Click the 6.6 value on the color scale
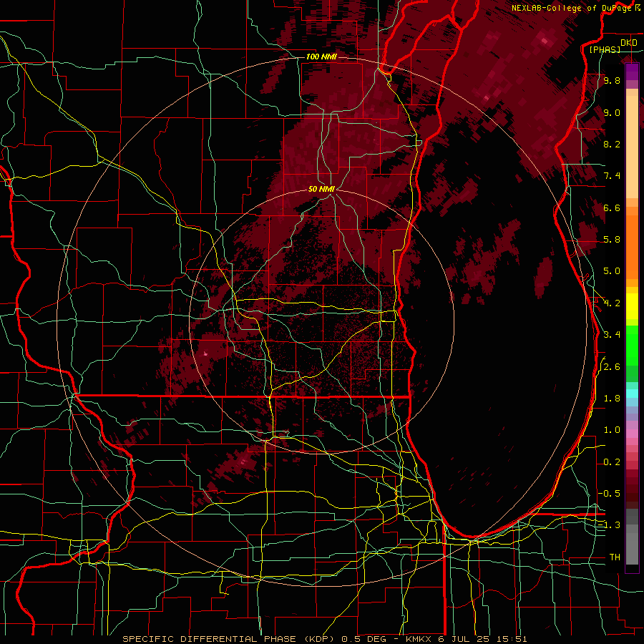The width and height of the screenshot is (644, 644). (612, 208)
